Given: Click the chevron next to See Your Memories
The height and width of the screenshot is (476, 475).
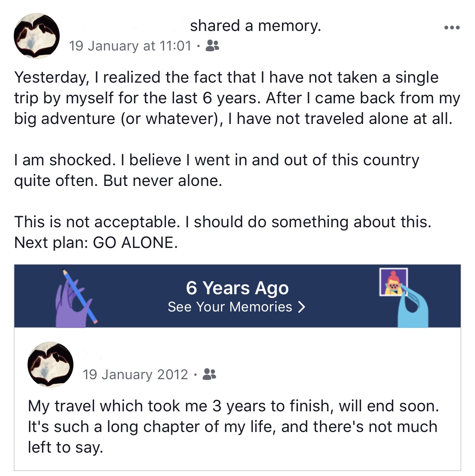Looking at the screenshot, I should [x=301, y=307].
